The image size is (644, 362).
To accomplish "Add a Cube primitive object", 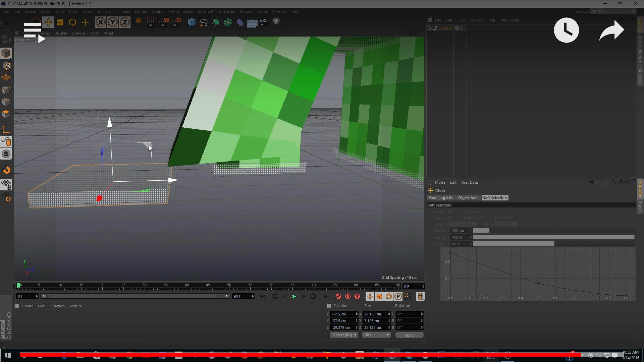I will (192, 22).
